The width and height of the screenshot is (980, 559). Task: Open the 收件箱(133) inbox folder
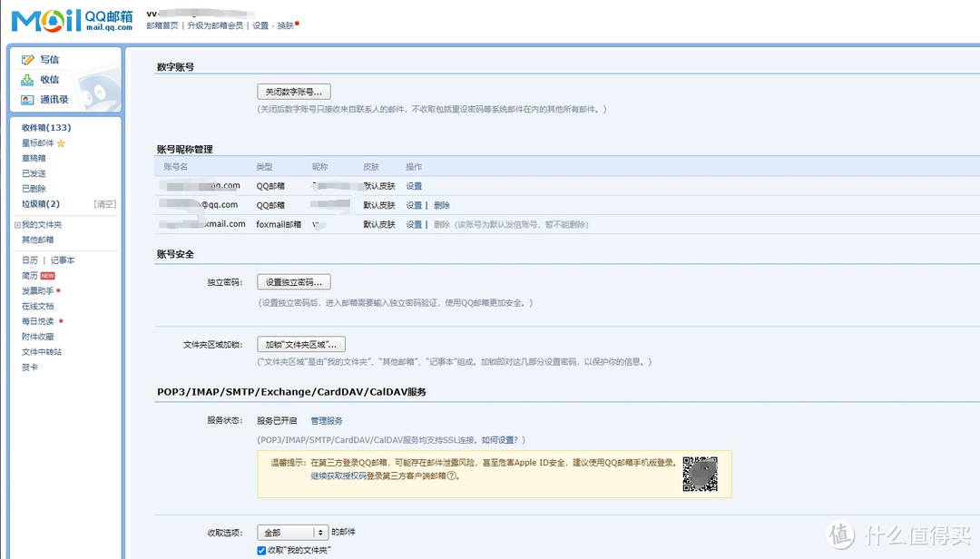(46, 128)
